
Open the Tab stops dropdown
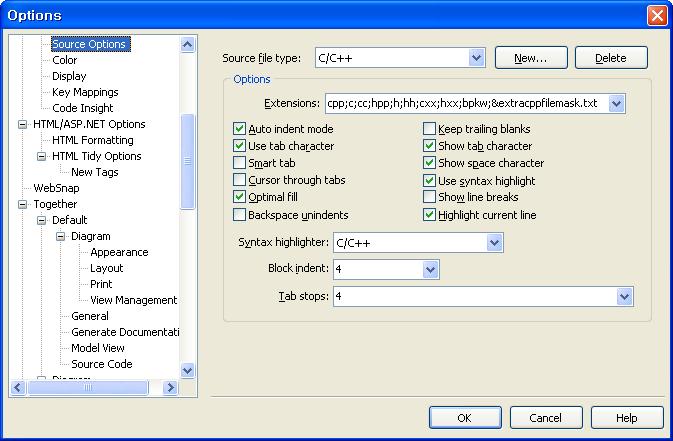point(625,297)
